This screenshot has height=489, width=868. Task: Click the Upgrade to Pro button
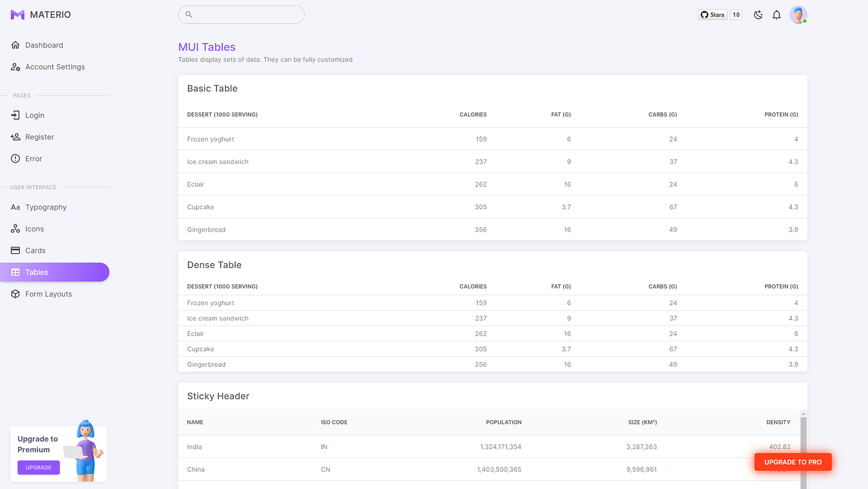[792, 462]
